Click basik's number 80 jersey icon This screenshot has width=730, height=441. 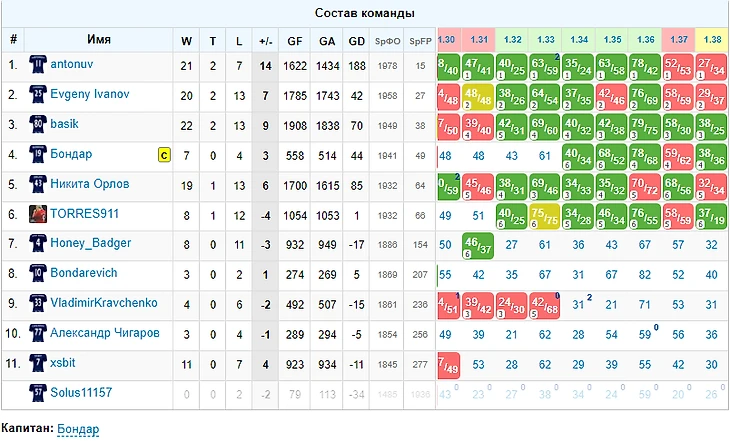pos(38,124)
